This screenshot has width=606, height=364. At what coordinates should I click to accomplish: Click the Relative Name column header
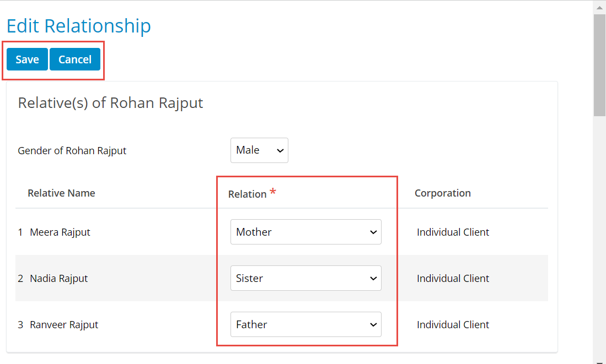point(61,193)
